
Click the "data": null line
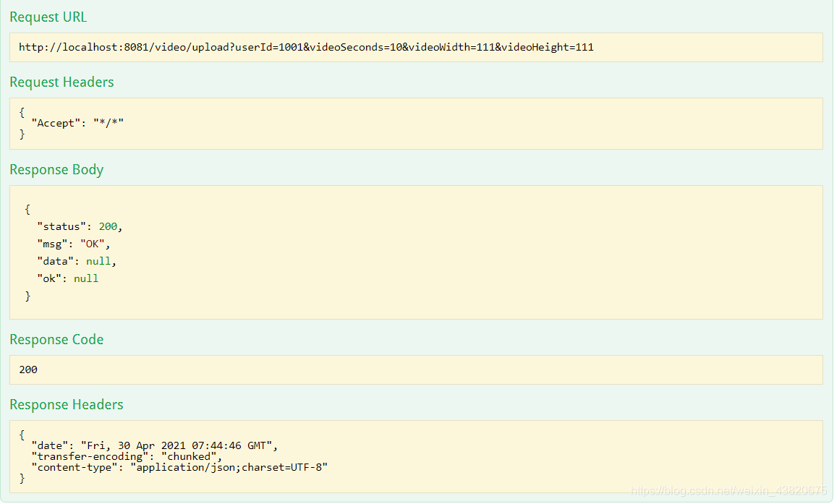pos(77,261)
